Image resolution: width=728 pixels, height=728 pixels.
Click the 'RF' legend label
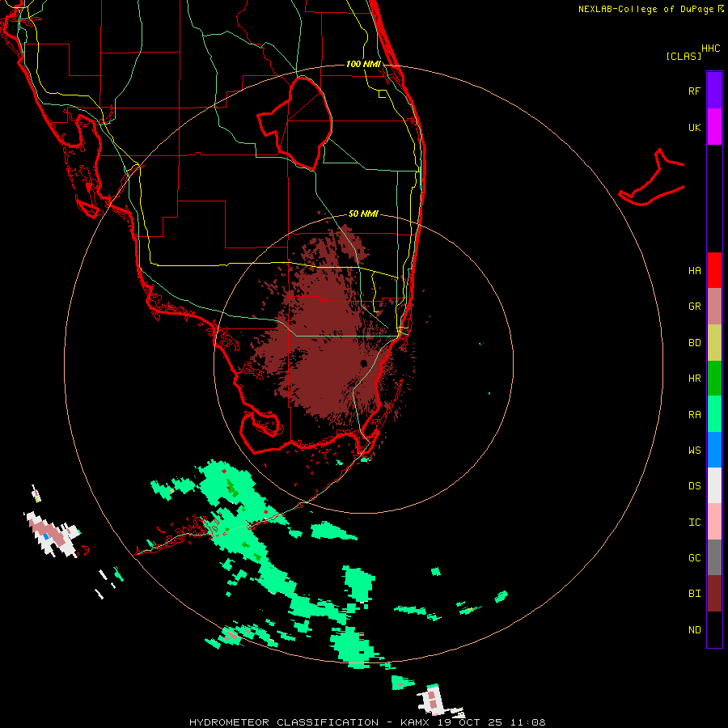click(x=694, y=91)
